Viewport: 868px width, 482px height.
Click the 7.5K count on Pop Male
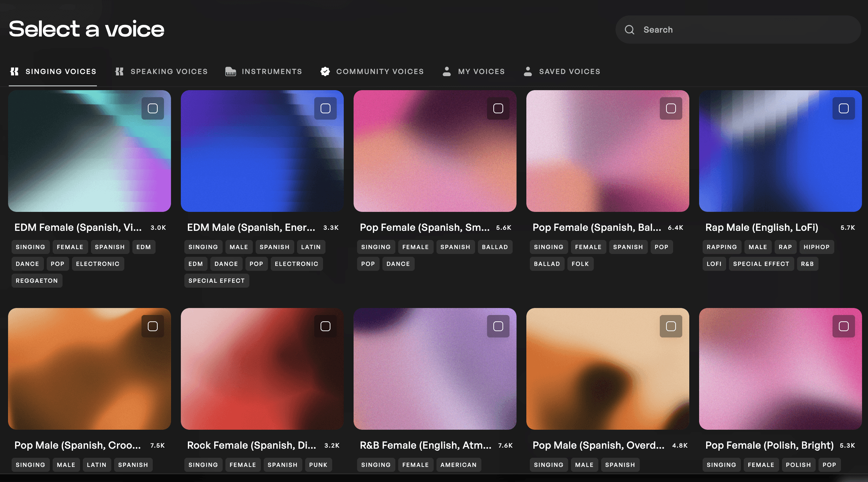[158, 446]
